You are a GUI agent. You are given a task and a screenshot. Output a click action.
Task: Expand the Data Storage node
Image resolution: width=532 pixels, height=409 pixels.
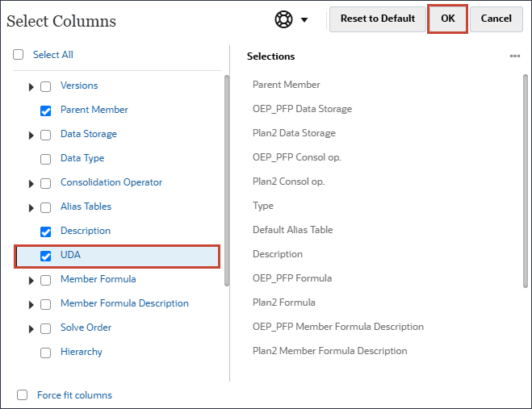[x=31, y=135]
